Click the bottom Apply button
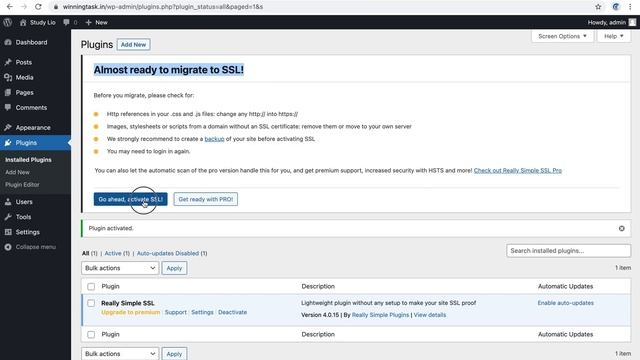This screenshot has height=360, width=640. (174, 353)
